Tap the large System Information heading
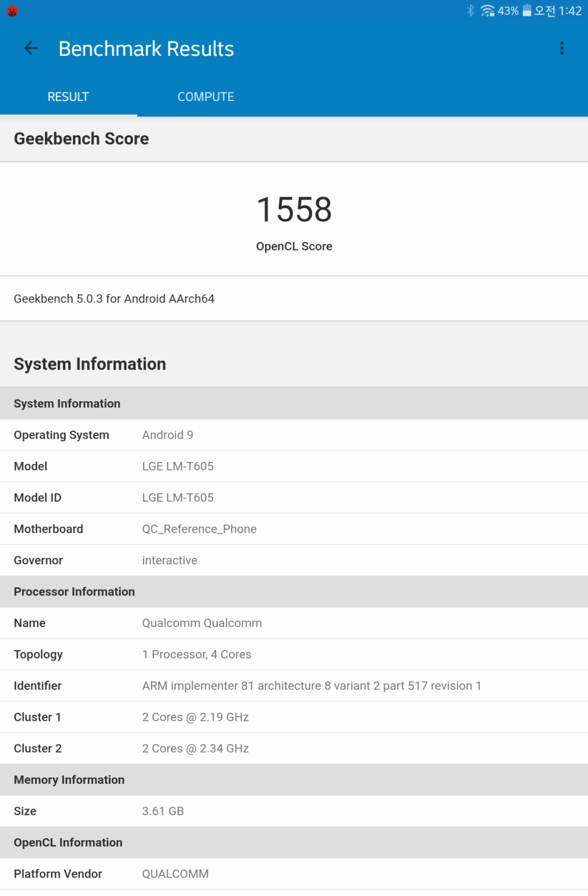Image resolution: width=588 pixels, height=896 pixels. [x=90, y=364]
